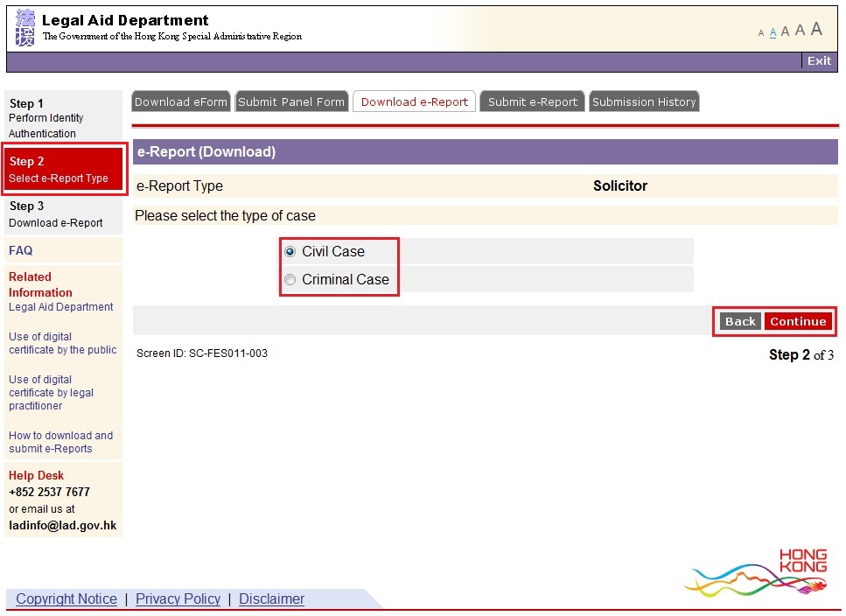Click the Exit option at top right
The height and width of the screenshot is (616, 846).
point(819,60)
